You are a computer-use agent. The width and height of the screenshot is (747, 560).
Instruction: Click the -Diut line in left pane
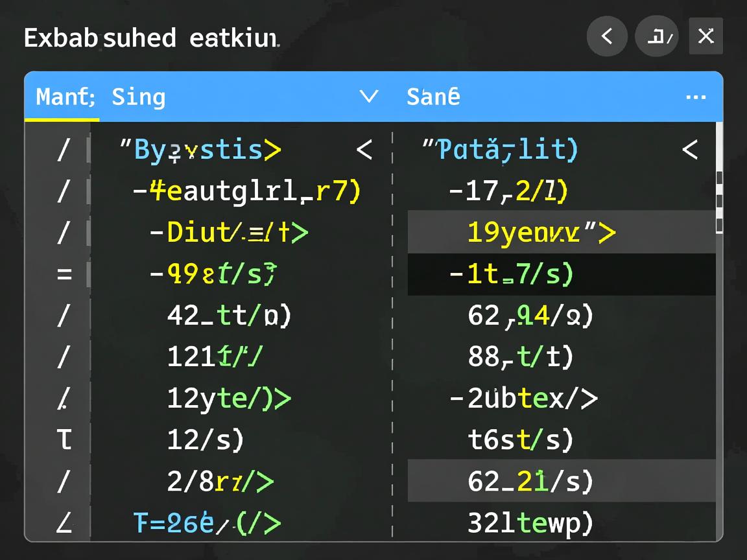point(229,233)
